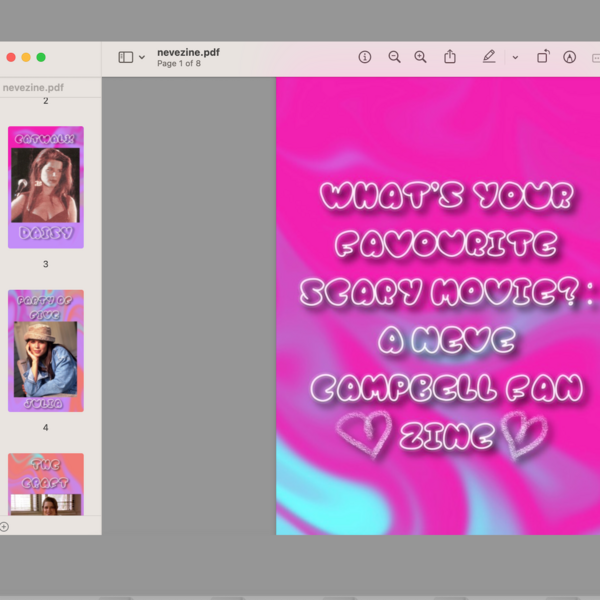Open the Share menu icon
The height and width of the screenshot is (600, 600).
click(450, 57)
